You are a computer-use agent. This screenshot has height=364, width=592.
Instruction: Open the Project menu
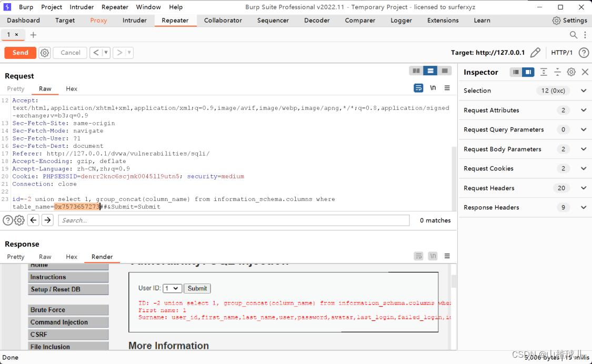(52, 7)
